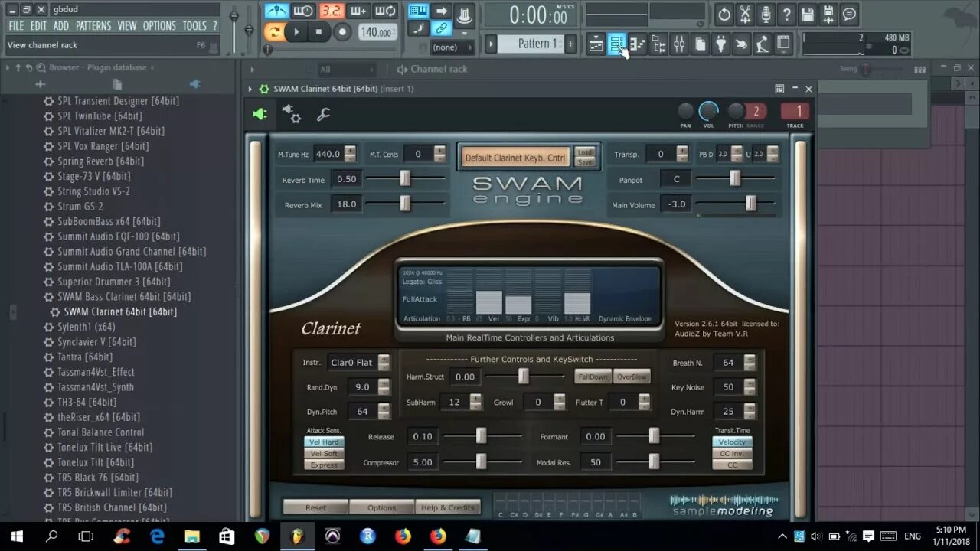The image size is (980, 551).
Task: Click the Microsoft Store taskbar icon
Action: point(227,536)
